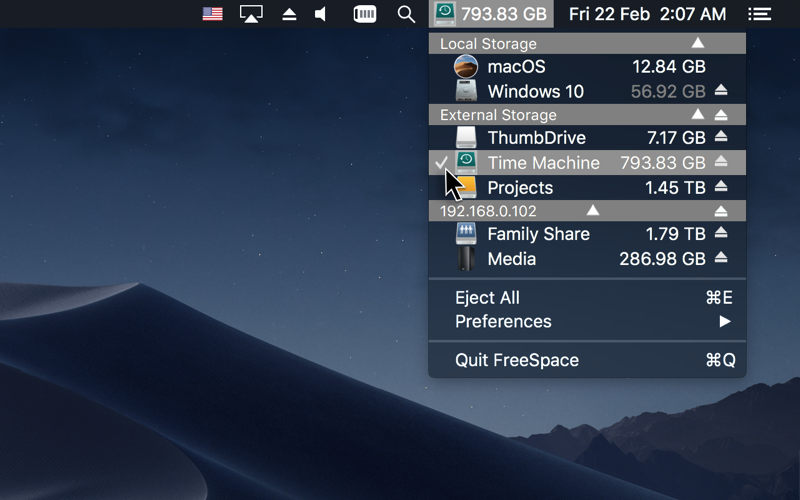
Task: Click the Time Machine disk icon in list
Action: pyautogui.click(x=466, y=162)
